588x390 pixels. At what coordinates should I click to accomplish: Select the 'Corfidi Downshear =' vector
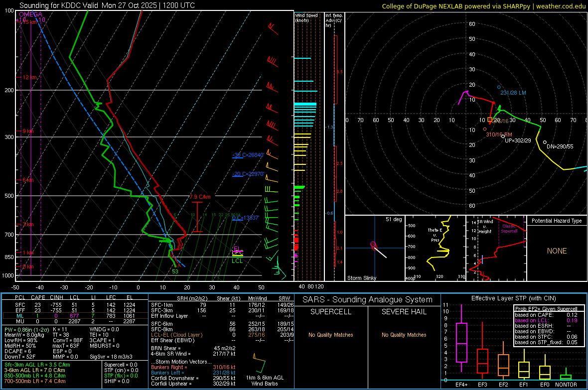(193, 378)
